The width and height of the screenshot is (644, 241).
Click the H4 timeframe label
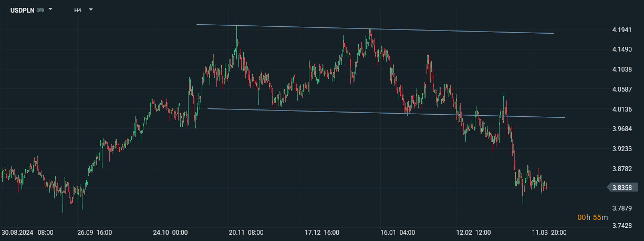pos(78,10)
